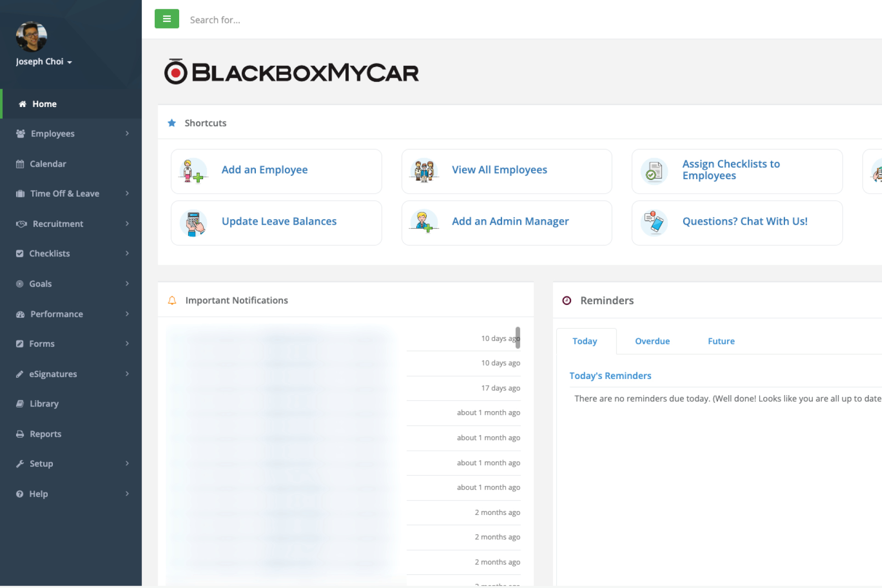Click the Assign Checklists document icon
The height and width of the screenshot is (588, 882).
[654, 171]
